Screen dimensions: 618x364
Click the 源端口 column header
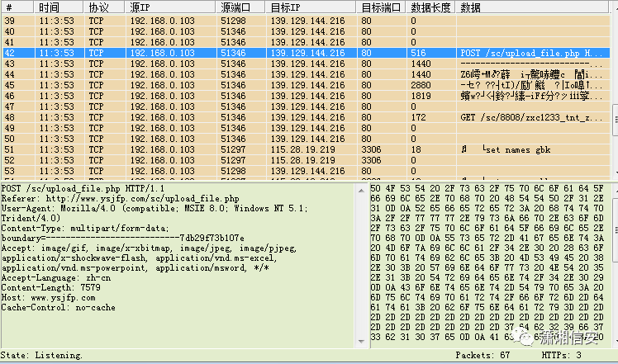pyautogui.click(x=240, y=7)
